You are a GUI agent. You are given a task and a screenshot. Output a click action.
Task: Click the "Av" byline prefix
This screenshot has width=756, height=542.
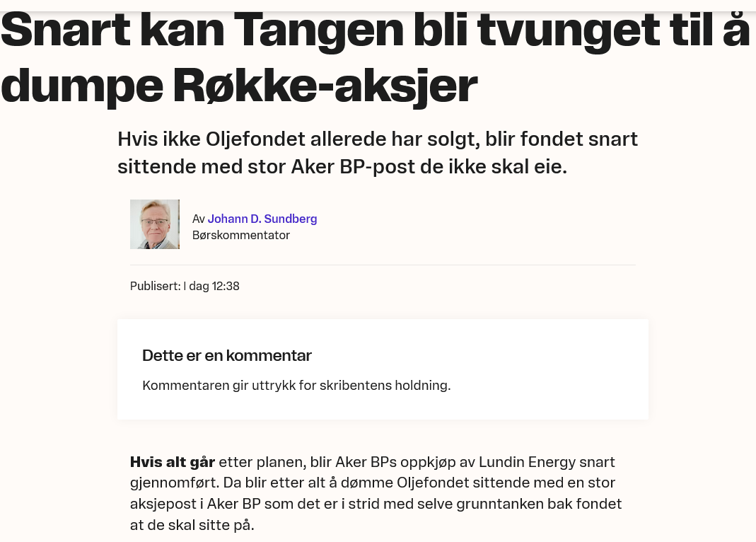tap(199, 219)
